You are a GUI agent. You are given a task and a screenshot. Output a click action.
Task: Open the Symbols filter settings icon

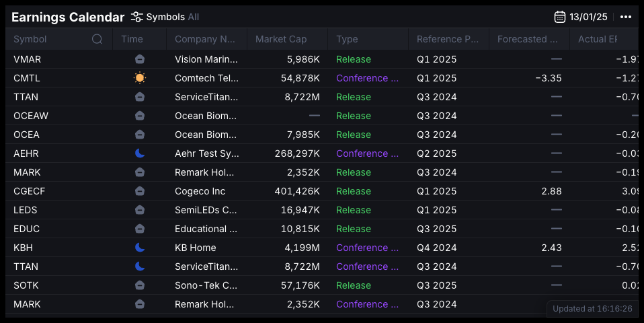[136, 17]
